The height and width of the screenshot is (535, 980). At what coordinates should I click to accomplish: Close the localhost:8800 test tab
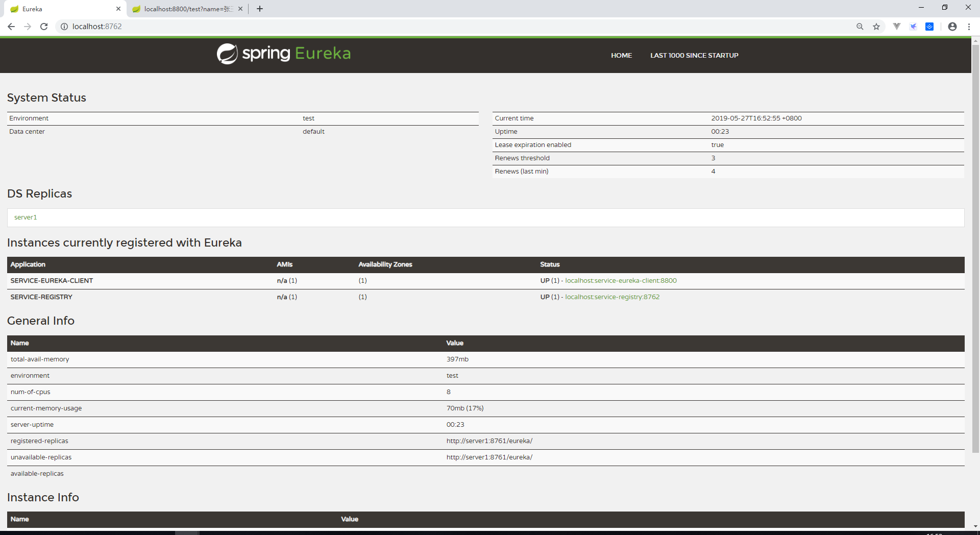click(240, 9)
